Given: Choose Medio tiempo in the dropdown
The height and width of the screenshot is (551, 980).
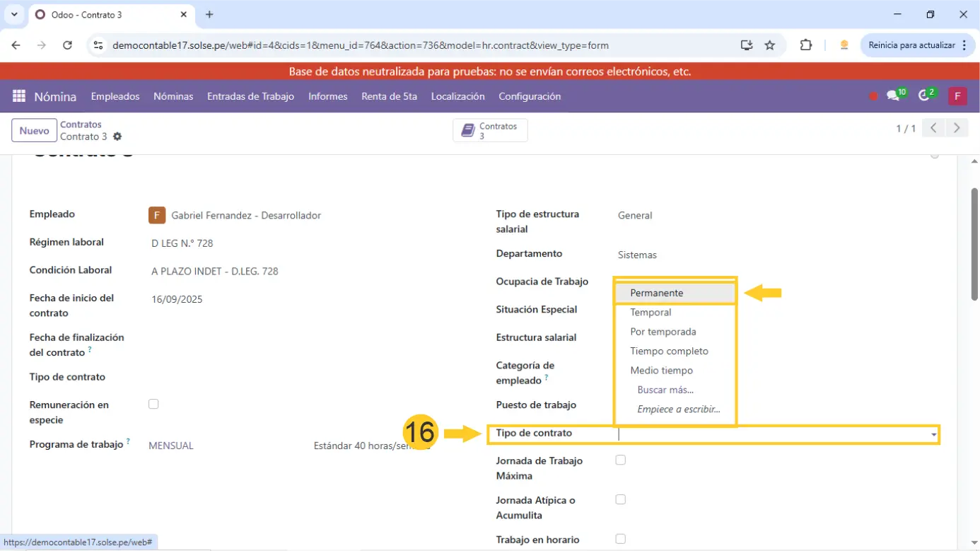Looking at the screenshot, I should tap(661, 371).
